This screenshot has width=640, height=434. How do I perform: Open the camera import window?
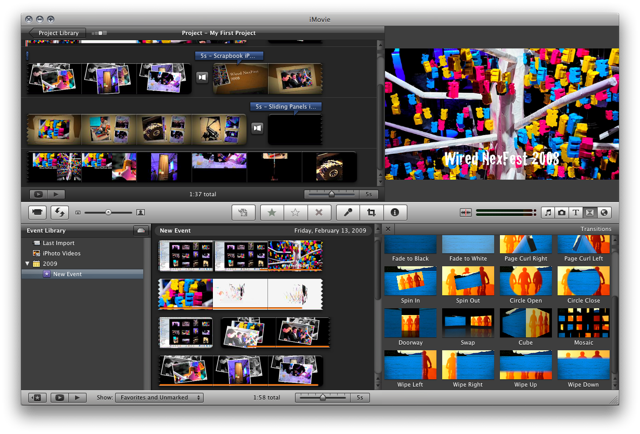click(37, 212)
